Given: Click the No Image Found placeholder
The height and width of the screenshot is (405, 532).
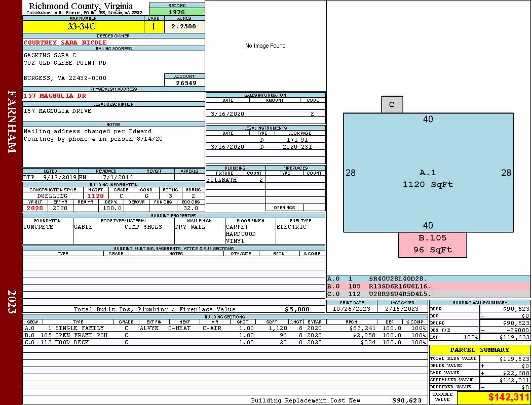Looking at the screenshot, I should [265, 46].
